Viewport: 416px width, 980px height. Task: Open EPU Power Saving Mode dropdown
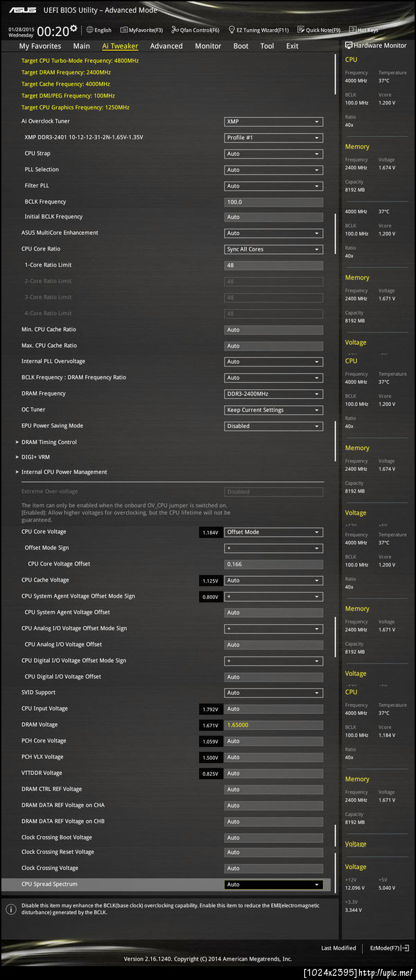pyautogui.click(x=274, y=426)
